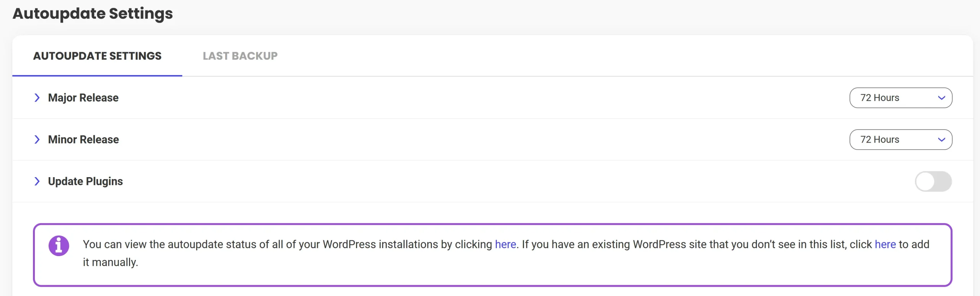Image resolution: width=980 pixels, height=296 pixels.
Task: Click the down arrow on Major Release dropdown
Action: 942,98
